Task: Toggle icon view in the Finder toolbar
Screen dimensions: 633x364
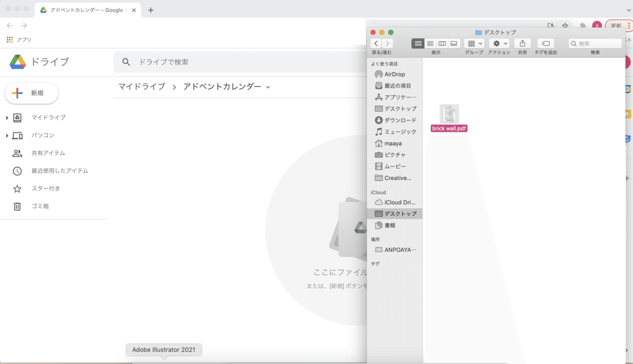Action: (417, 43)
